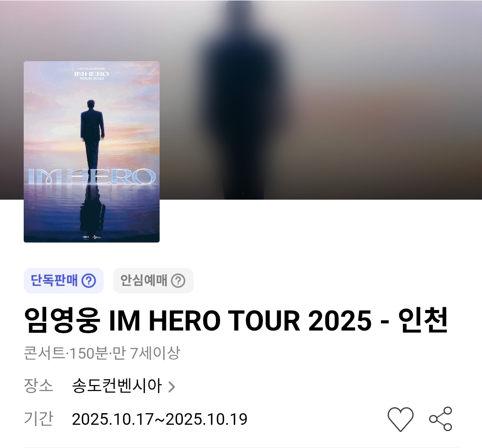
Task: Select the 임영웅 IM HERO TOUR 2025 title
Action: (236, 321)
